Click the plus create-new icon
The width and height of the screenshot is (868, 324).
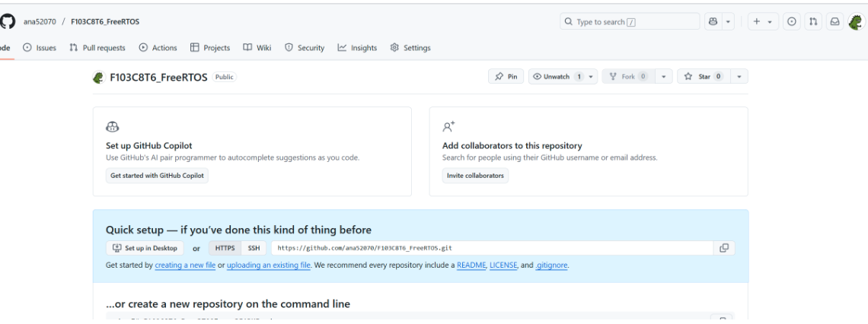(x=758, y=22)
